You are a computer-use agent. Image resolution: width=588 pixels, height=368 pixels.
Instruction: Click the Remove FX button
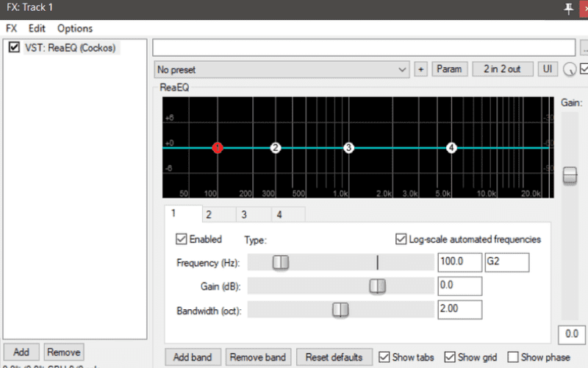pyautogui.click(x=64, y=353)
